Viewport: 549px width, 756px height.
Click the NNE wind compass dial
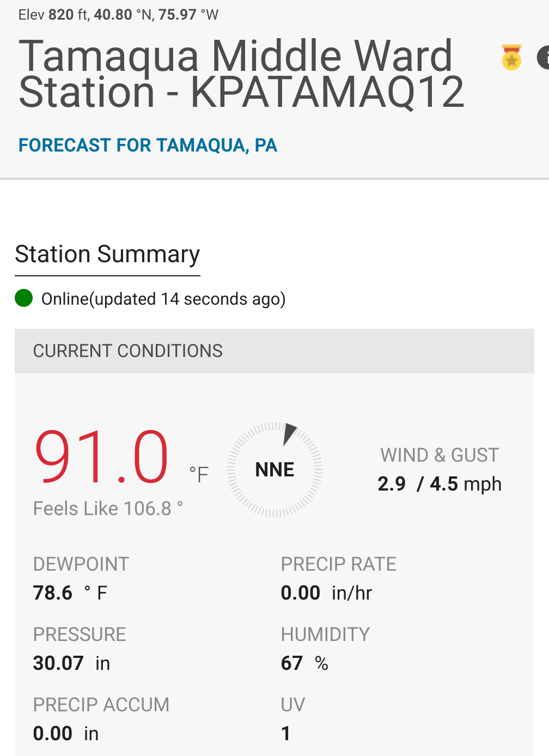(x=275, y=469)
